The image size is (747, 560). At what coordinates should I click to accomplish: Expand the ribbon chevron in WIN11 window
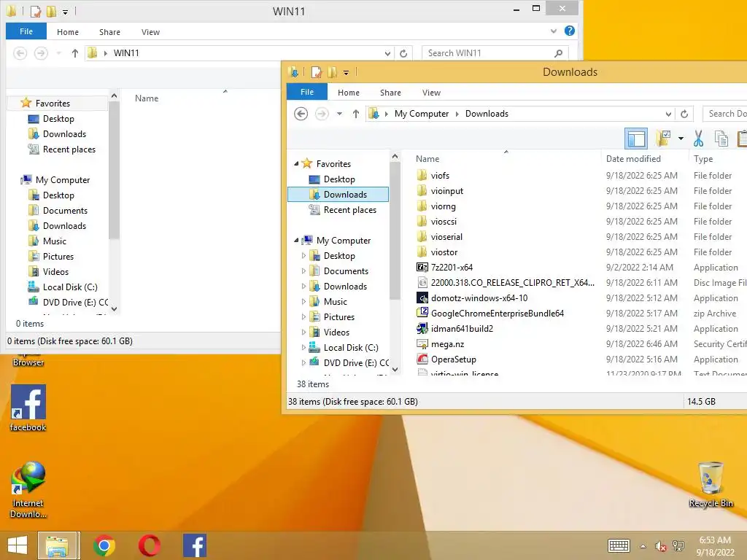[553, 31]
